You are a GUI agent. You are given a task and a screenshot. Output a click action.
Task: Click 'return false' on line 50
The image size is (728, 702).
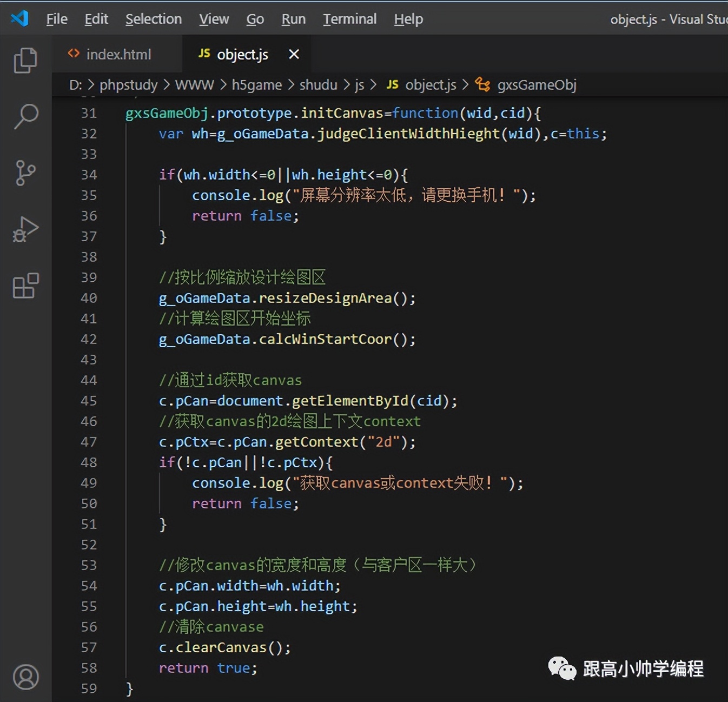click(242, 504)
